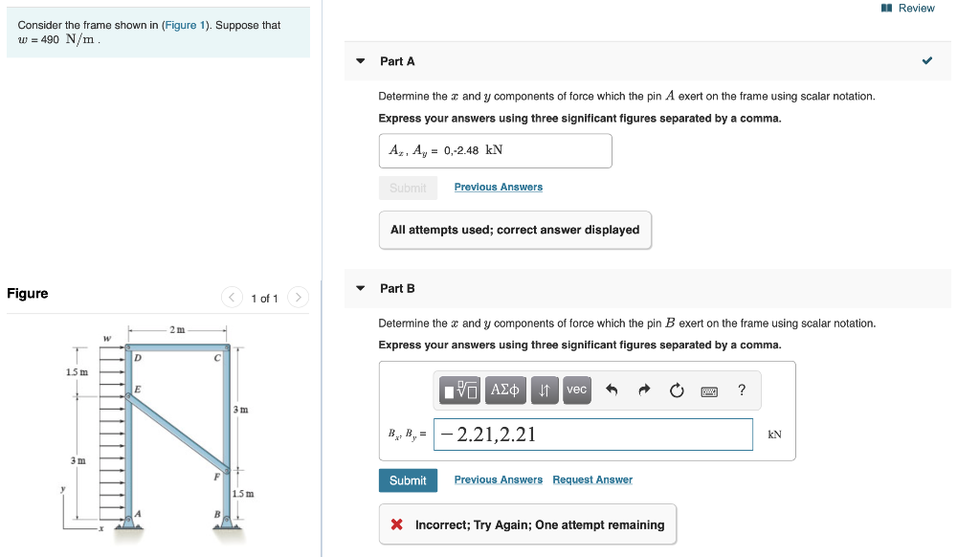Reset the answer field
Screen dimensions: 980x557
point(676,390)
